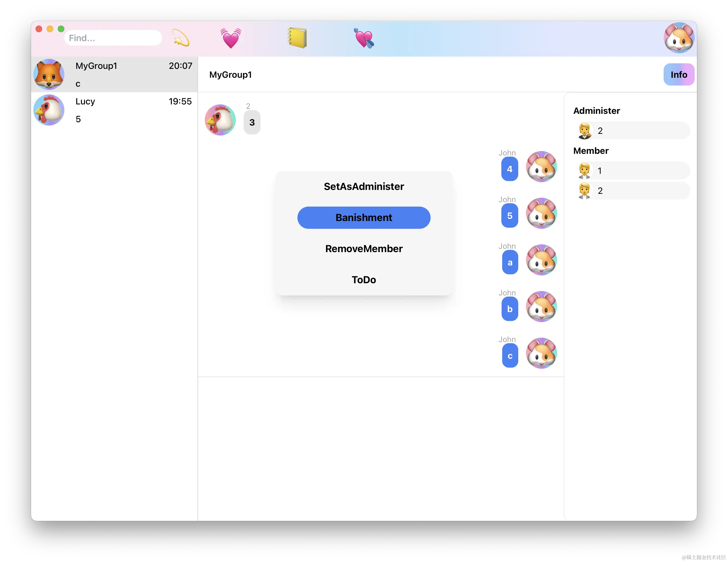Click the dizzy star toolbar icon
728x562 pixels.
tap(181, 38)
